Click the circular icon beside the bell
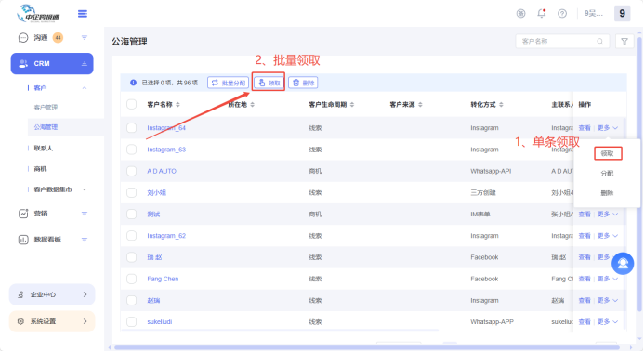This screenshot has height=351, width=644. coord(520,14)
